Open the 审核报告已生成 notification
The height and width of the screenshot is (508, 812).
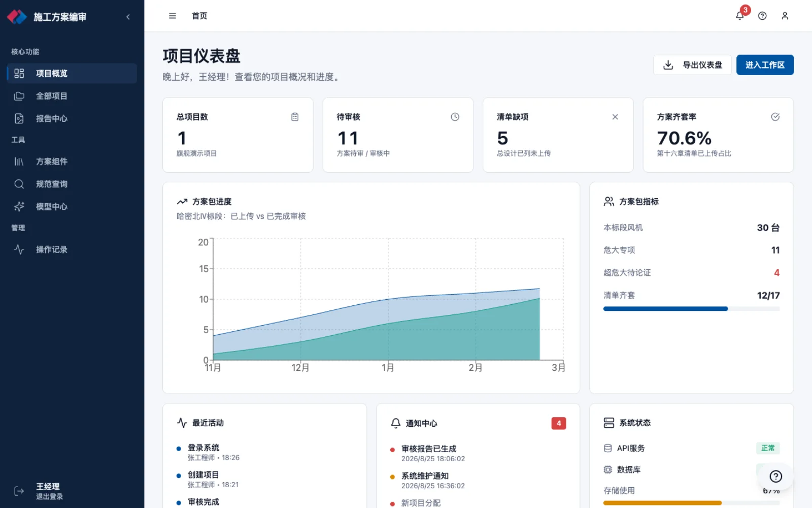(478, 454)
